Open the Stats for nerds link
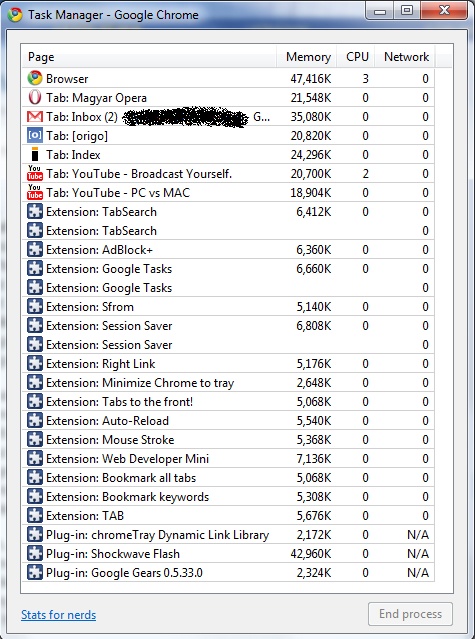 pyautogui.click(x=59, y=615)
